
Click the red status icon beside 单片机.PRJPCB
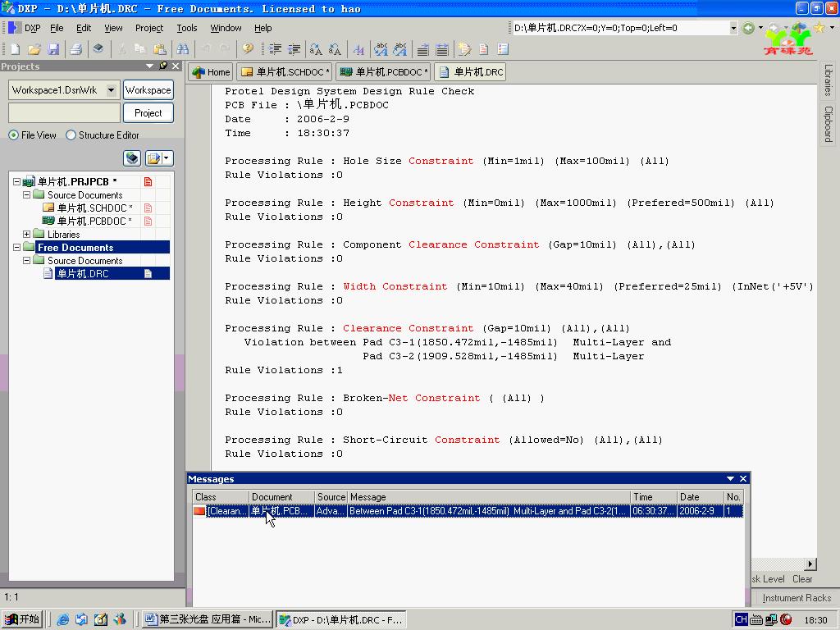point(148,181)
